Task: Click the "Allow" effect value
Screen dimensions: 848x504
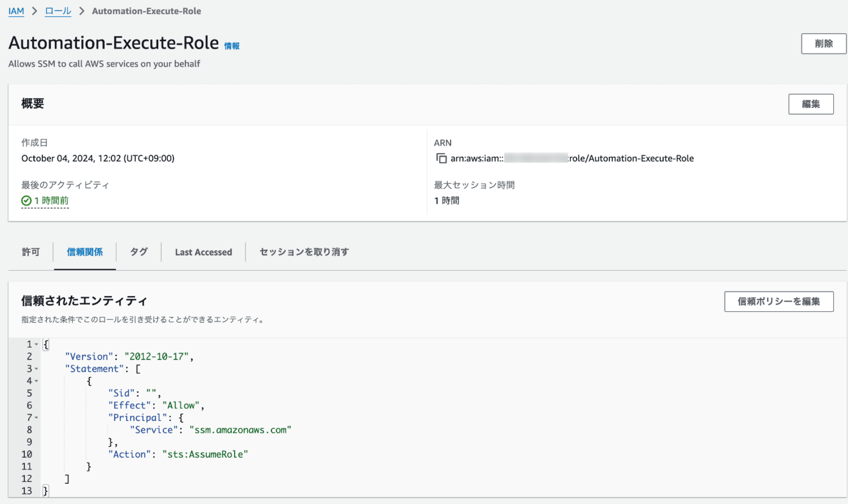Action: click(181, 405)
